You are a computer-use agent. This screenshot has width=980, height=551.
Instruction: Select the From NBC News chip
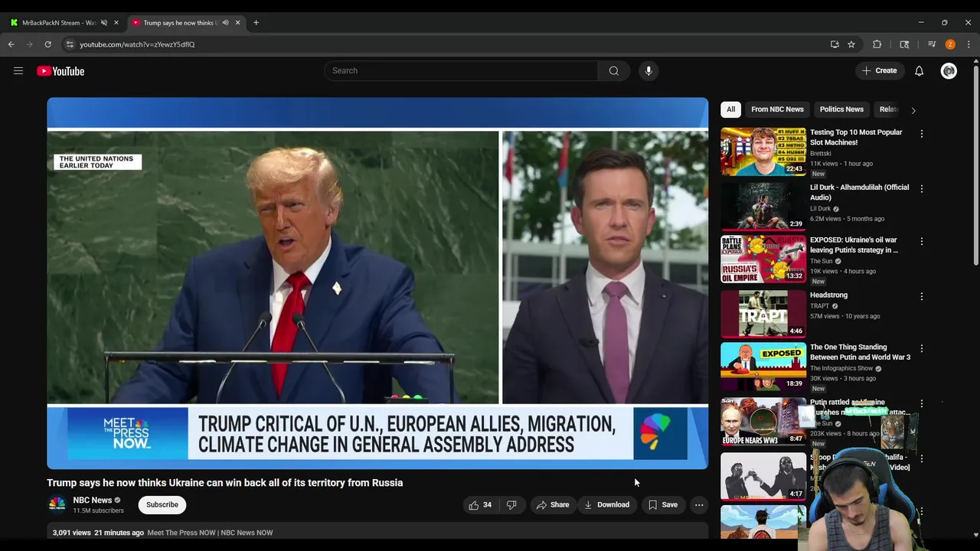point(777,109)
